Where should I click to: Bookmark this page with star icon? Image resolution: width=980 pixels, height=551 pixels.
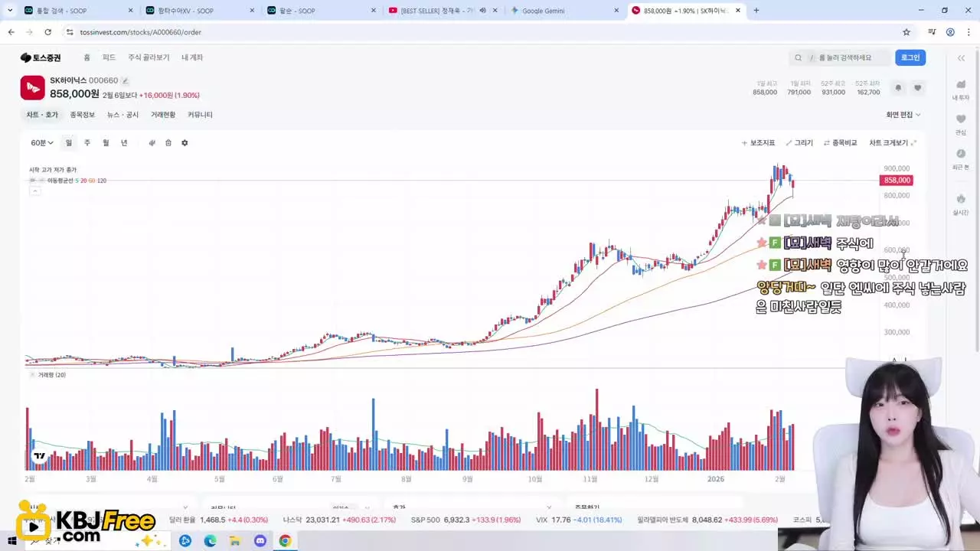point(906,32)
